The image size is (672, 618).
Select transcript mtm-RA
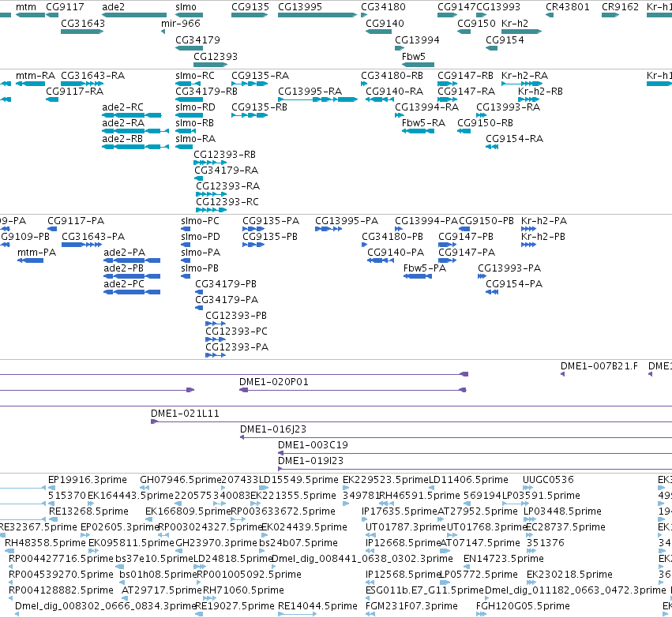[x=30, y=84]
